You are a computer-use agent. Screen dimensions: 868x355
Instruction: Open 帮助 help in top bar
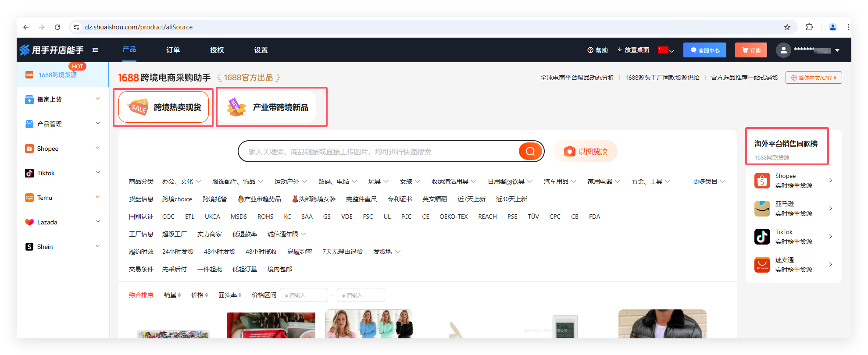[597, 50]
